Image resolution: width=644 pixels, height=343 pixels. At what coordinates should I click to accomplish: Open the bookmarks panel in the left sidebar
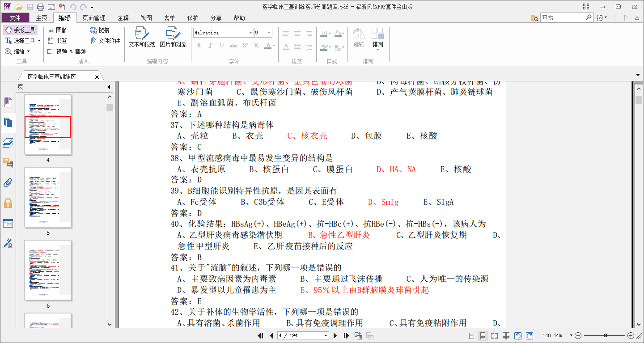[x=8, y=102]
